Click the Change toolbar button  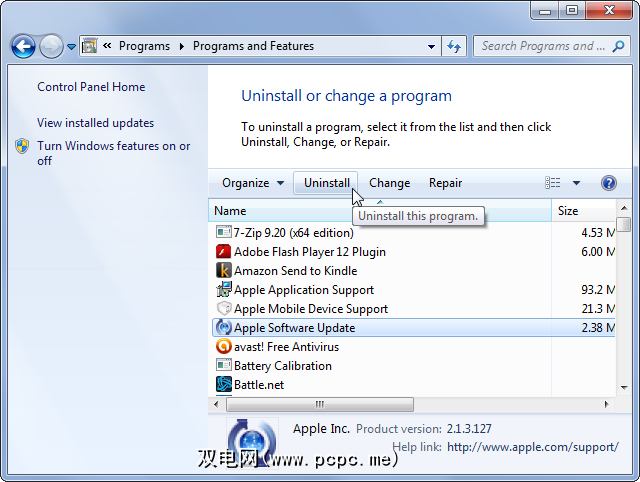[x=389, y=183]
